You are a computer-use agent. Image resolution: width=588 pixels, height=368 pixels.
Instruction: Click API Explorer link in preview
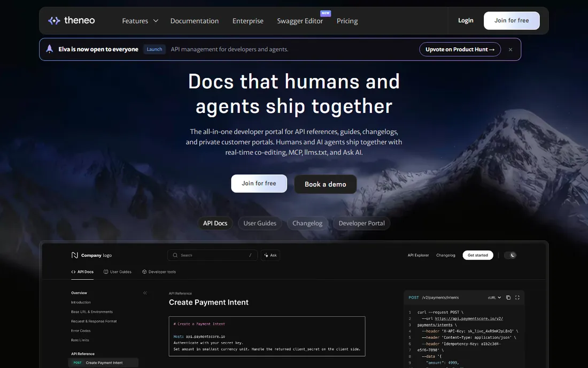click(418, 255)
